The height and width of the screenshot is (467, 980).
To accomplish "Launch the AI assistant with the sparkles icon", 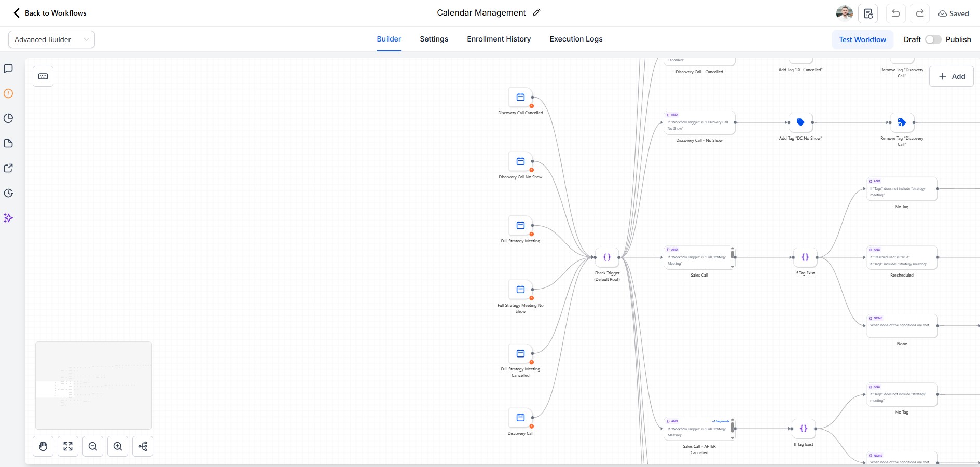I will (8, 218).
